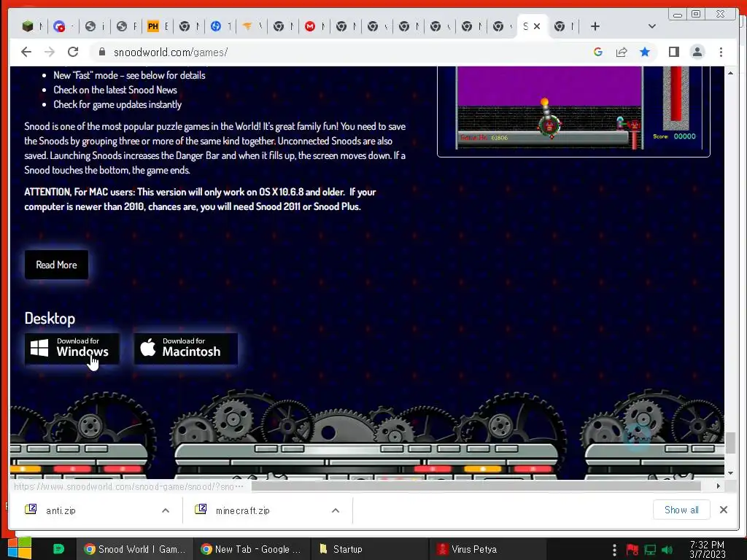
Task: Open the Windows Start menu
Action: (20, 548)
